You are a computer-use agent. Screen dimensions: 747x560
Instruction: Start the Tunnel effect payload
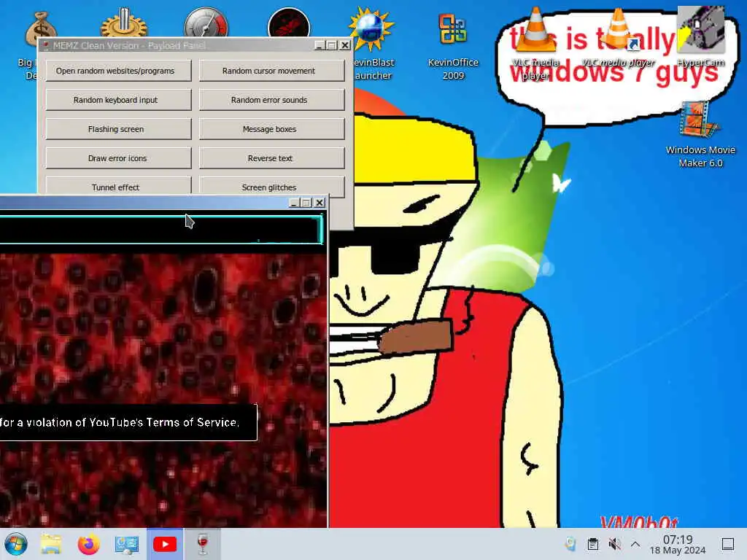pos(119,186)
